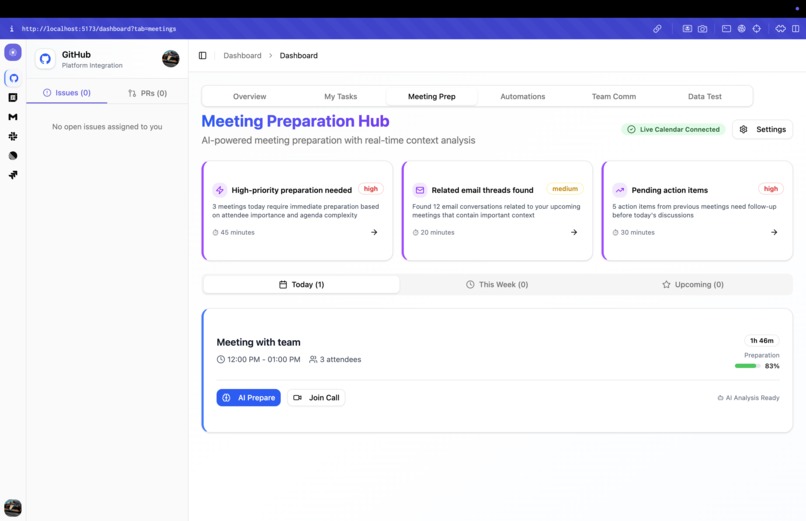The height and width of the screenshot is (521, 806).
Task: Select the Slack icon in the left sidebar
Action: pyautogui.click(x=13, y=136)
